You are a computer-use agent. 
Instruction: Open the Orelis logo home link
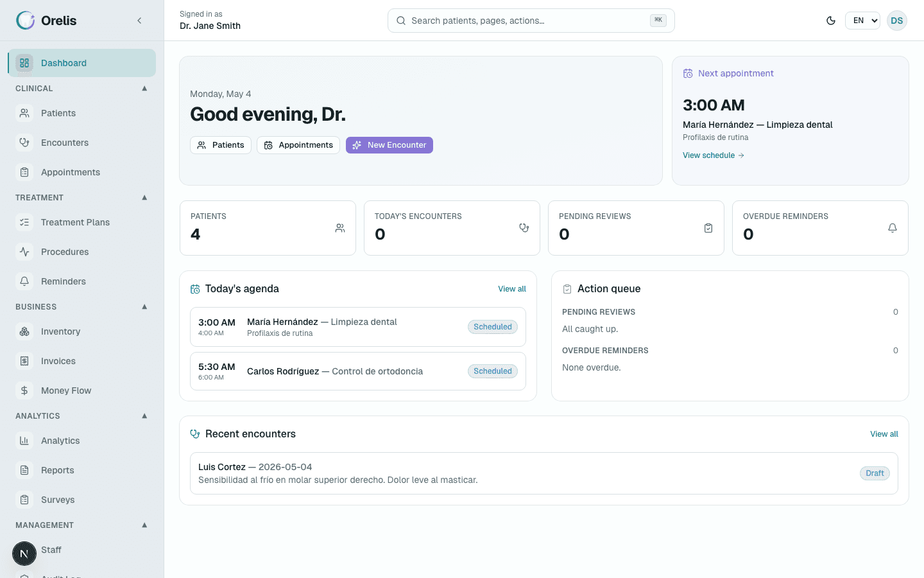[x=46, y=21]
